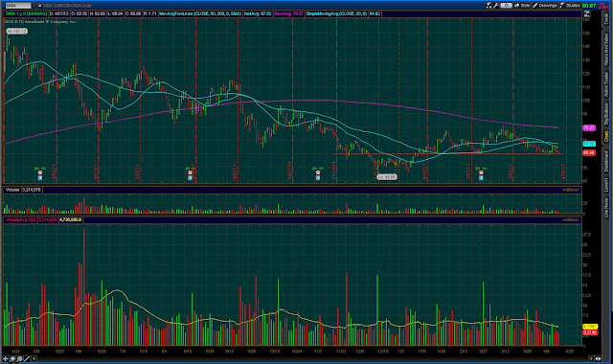Click the 60.97 last price readout
The width and height of the screenshot is (613, 364).
tap(589, 6)
